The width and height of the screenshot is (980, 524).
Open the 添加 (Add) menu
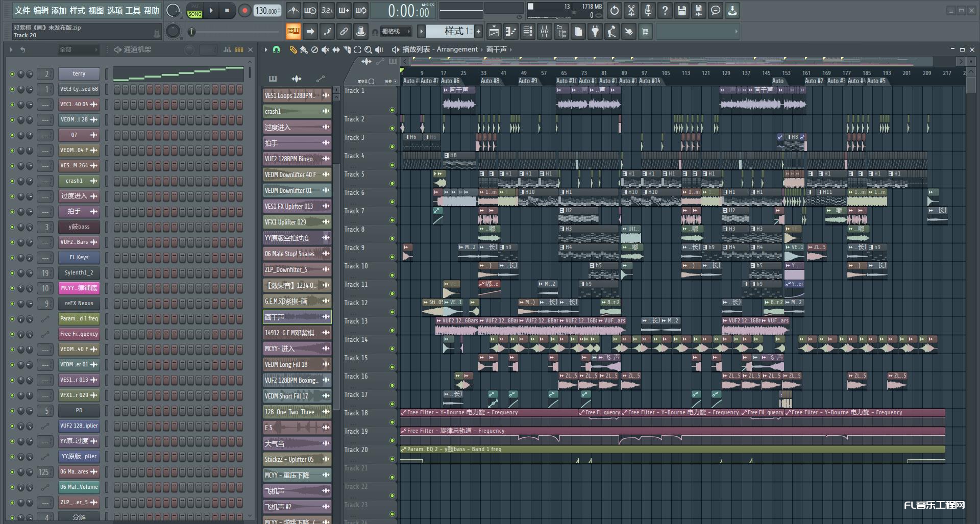pos(59,10)
